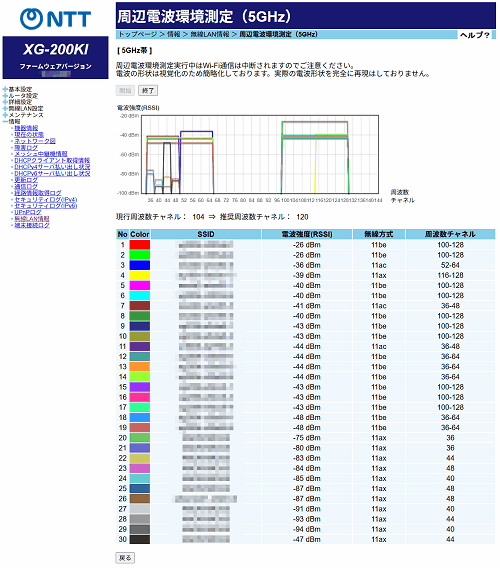500x568 pixels.
Task: Select the -94 dBm cell in row 29
Action: [307, 529]
